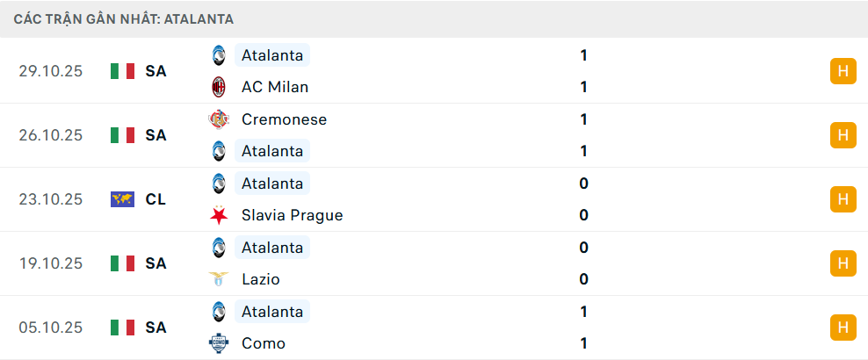
Task: Click the Champions League icon beside CL
Action: click(122, 199)
